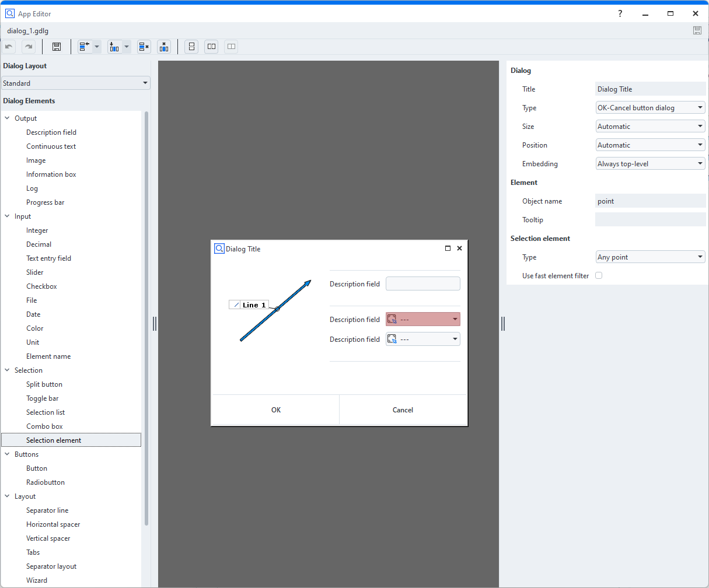Open the dialog Type OK-Cancel dropdown

[x=650, y=108]
